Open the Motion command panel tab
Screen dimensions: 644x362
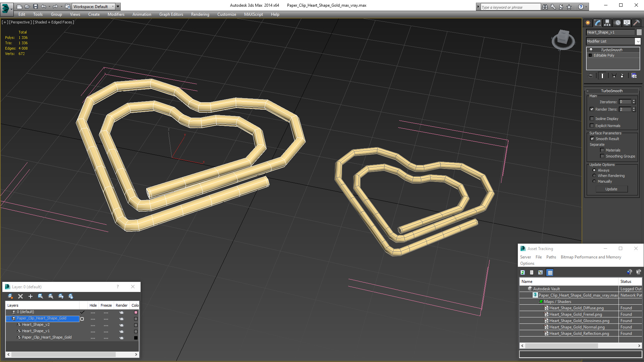coord(618,23)
